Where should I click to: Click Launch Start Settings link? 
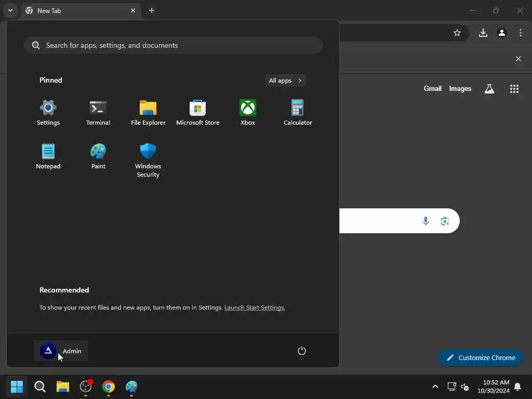255,308
